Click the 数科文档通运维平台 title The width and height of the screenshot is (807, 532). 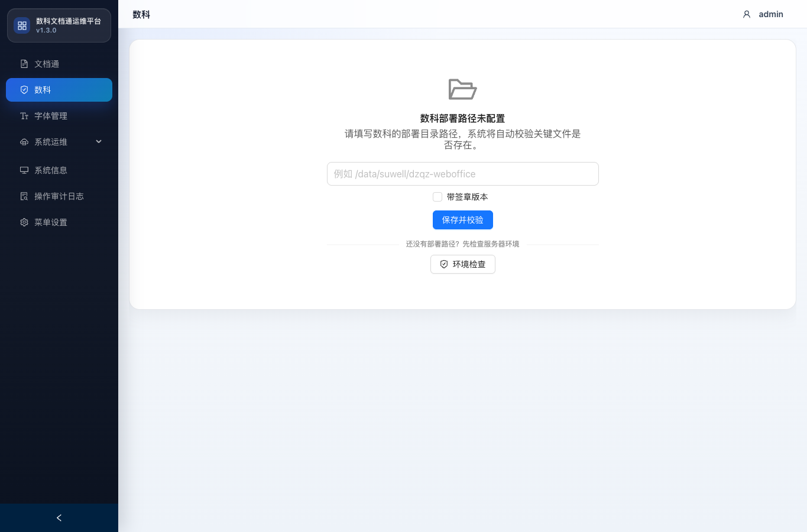click(69, 21)
